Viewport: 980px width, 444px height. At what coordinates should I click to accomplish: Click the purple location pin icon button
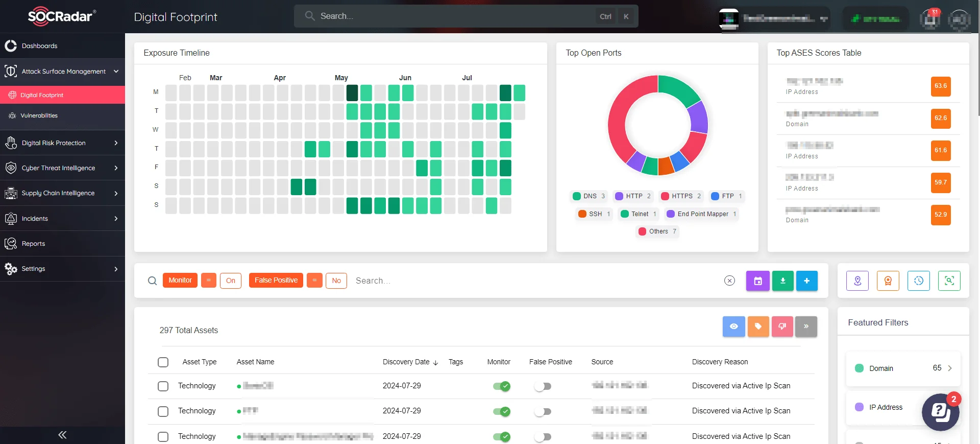(x=857, y=281)
